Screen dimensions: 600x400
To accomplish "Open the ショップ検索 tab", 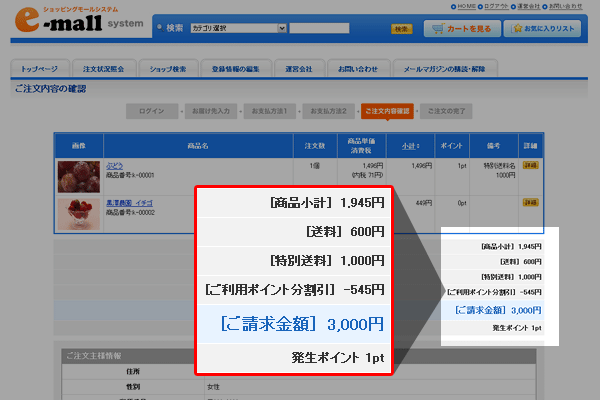I will [166, 69].
